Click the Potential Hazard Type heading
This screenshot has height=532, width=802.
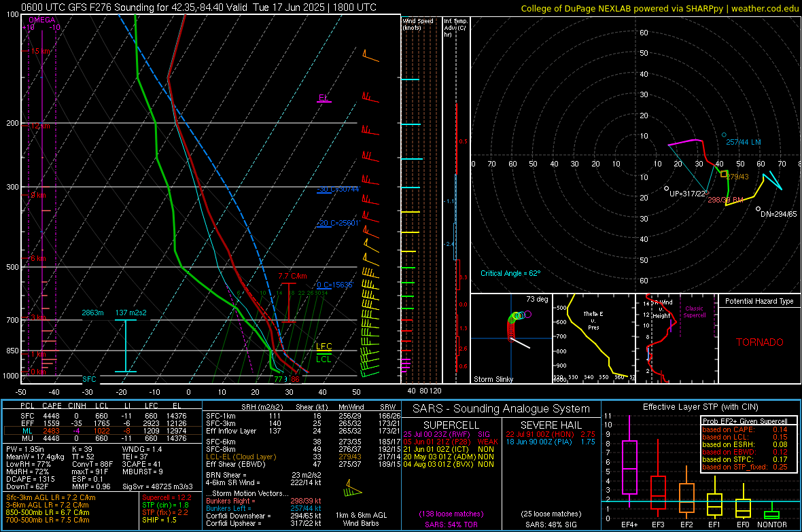coord(759,301)
